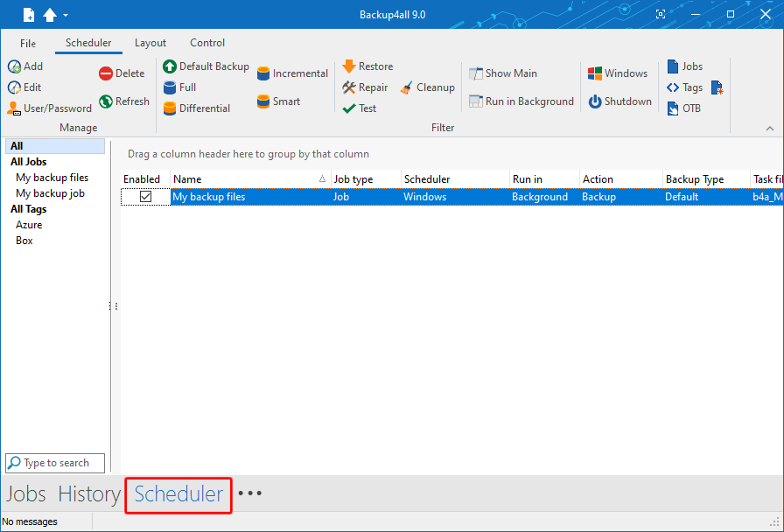Image resolution: width=784 pixels, height=532 pixels.
Task: Select the Azure tag in the tree
Action: [x=29, y=225]
